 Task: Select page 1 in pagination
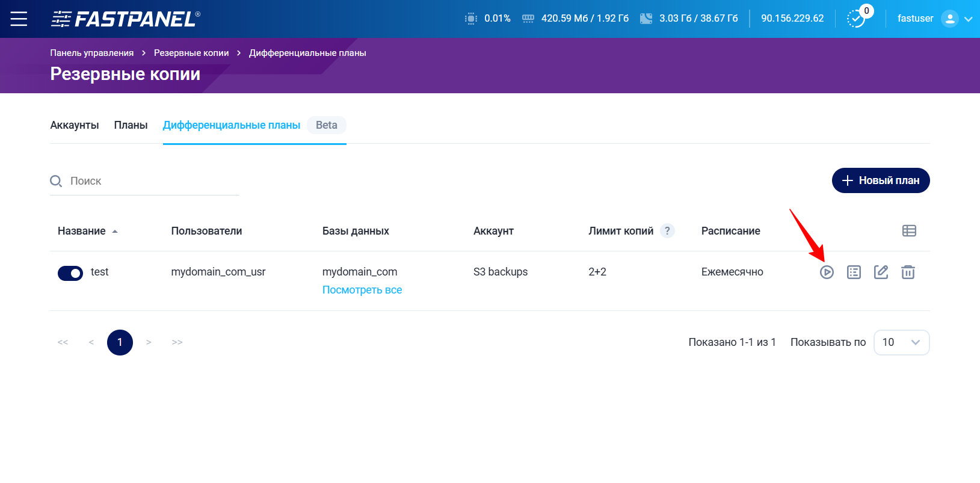point(120,342)
